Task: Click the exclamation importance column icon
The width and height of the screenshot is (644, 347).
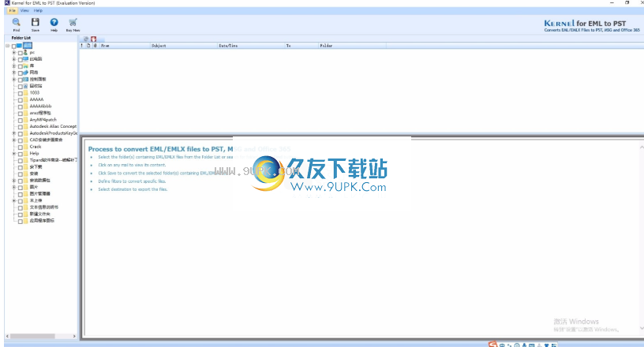Action: coord(82,46)
